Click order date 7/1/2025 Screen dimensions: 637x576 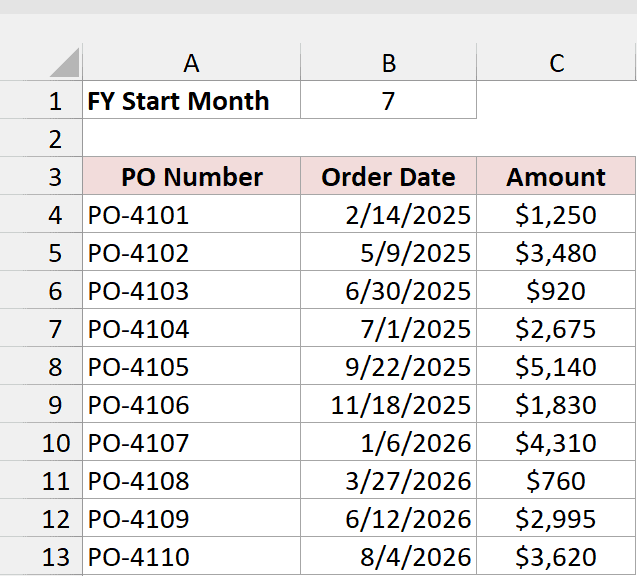pyautogui.click(x=388, y=328)
